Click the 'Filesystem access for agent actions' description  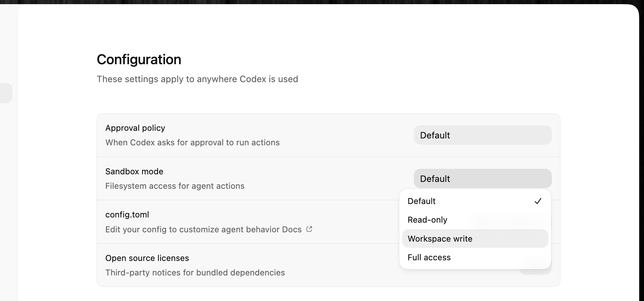(175, 186)
